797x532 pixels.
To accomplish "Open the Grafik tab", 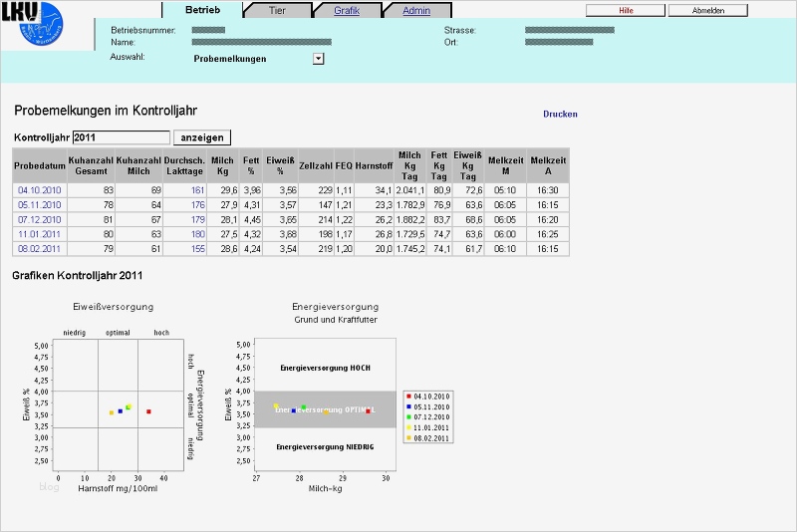I will point(347,10).
